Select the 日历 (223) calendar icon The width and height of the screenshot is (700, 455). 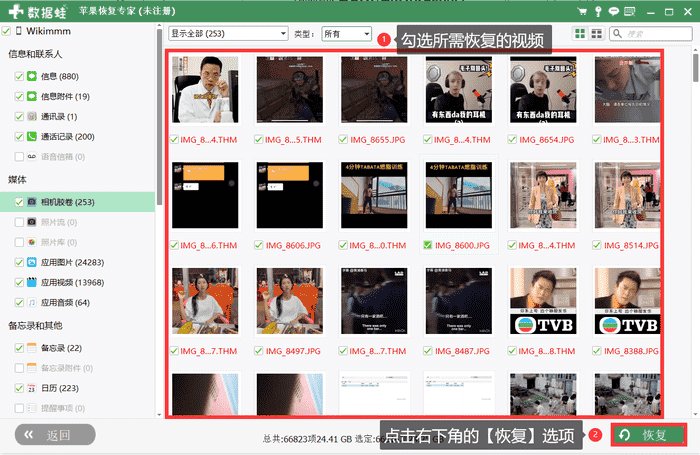coord(32,388)
